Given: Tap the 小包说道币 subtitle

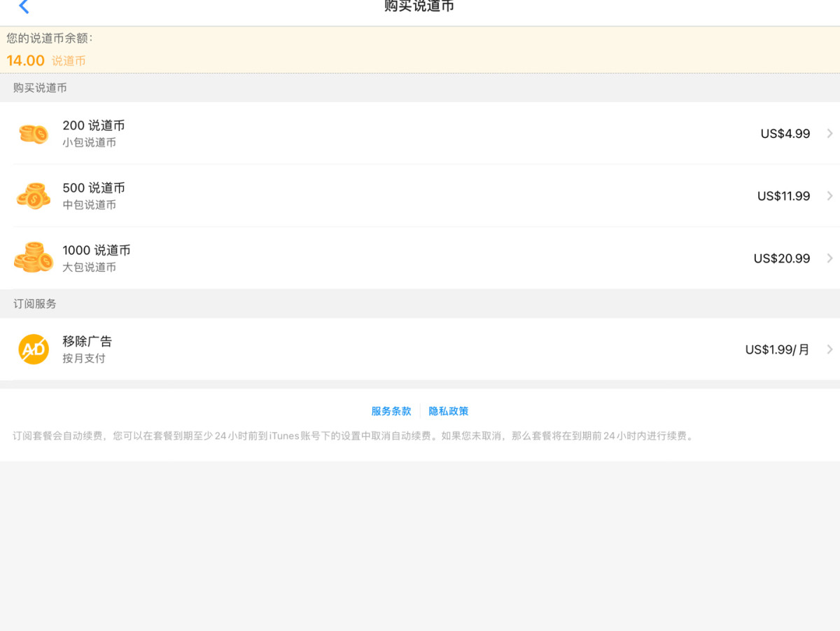Looking at the screenshot, I should coord(89,142).
